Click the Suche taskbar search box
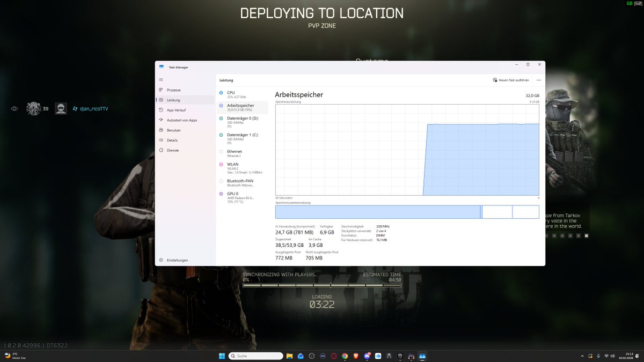644x362 pixels. click(255, 356)
